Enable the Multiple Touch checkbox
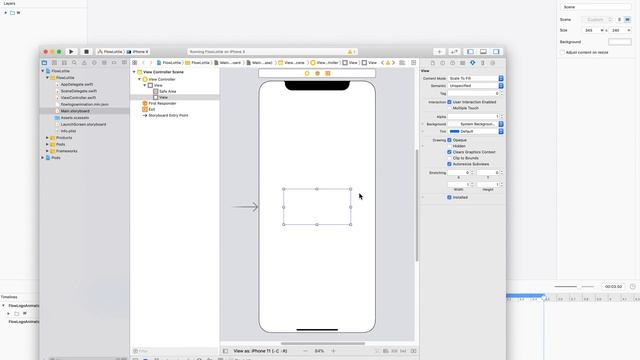 (x=449, y=108)
